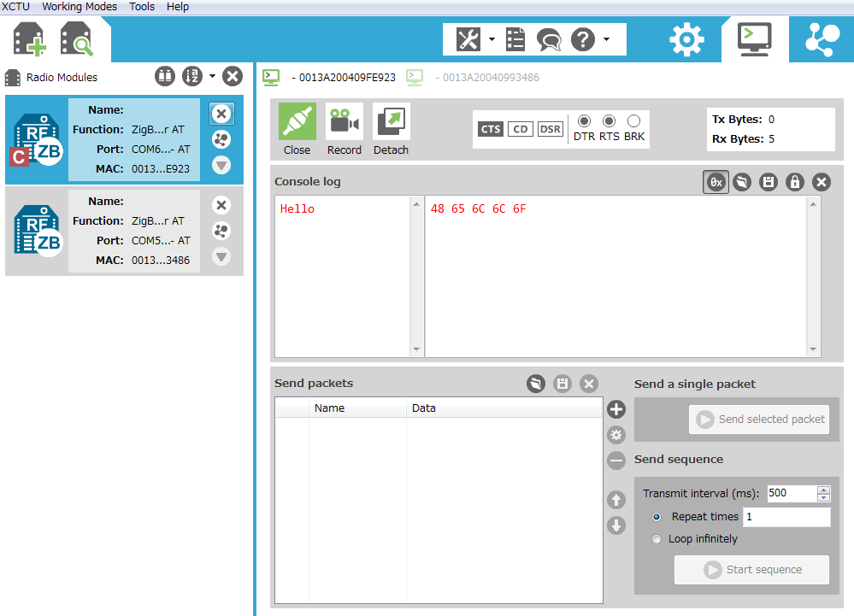The width and height of the screenshot is (854, 616).
Task: Toggle hexadecimal view in Console log
Action: [716, 182]
